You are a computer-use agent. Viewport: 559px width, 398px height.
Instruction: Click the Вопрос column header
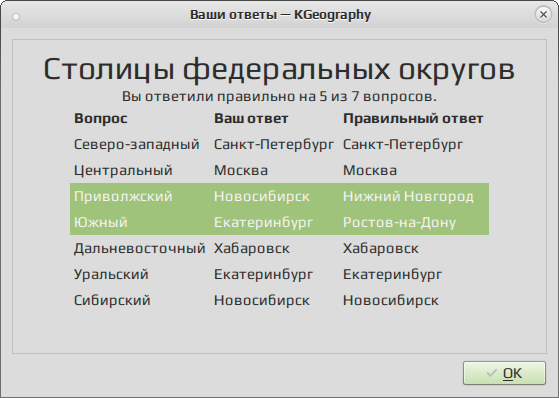coord(101,118)
